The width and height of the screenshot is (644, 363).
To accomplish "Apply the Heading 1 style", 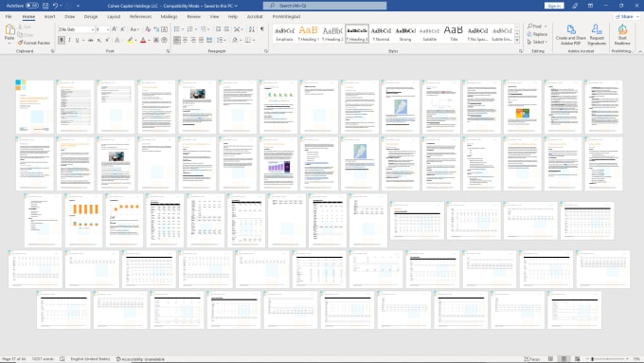I will pos(308,33).
